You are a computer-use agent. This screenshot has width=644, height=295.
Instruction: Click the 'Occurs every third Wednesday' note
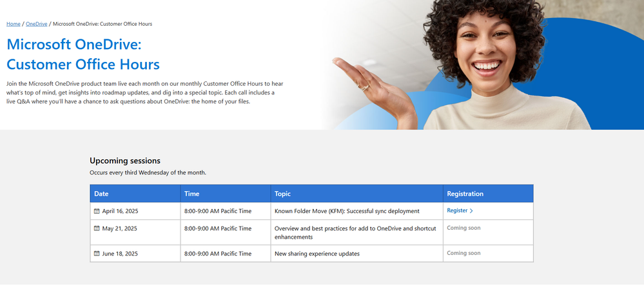click(x=148, y=173)
